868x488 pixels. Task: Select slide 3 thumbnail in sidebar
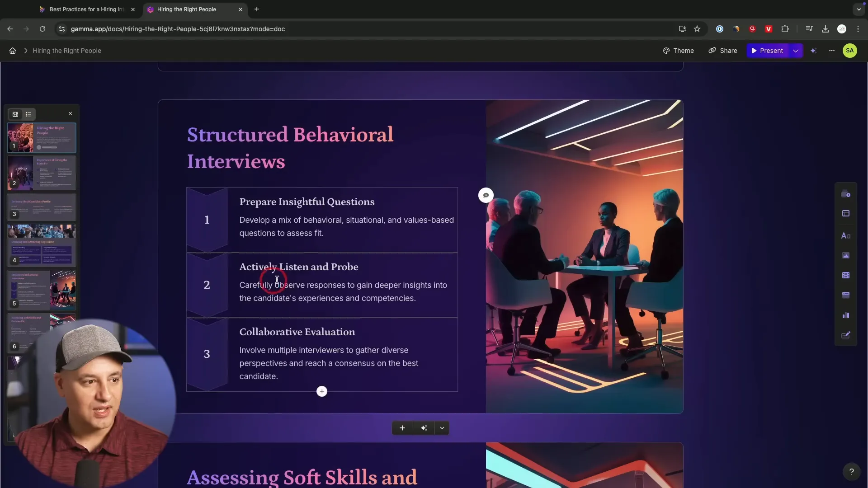[42, 207]
